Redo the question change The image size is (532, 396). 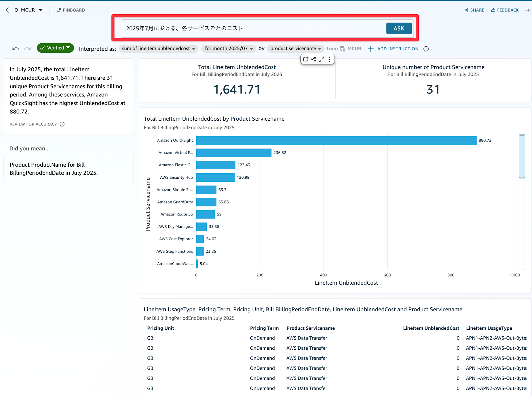click(27, 48)
